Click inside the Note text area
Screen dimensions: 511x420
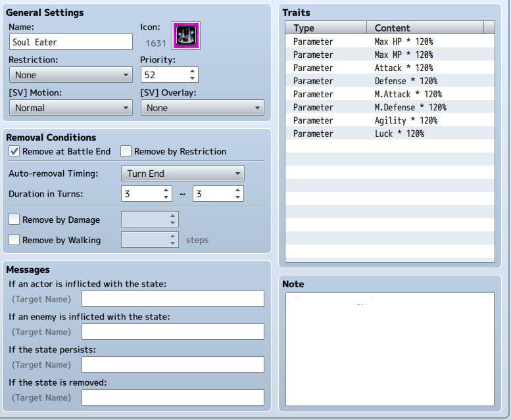[390, 350]
